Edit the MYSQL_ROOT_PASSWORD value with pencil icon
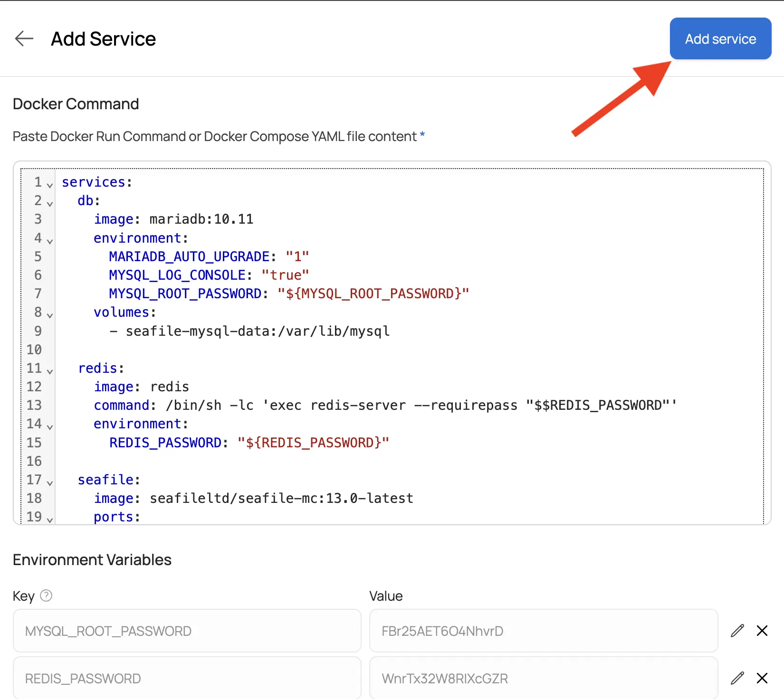 pyautogui.click(x=737, y=631)
